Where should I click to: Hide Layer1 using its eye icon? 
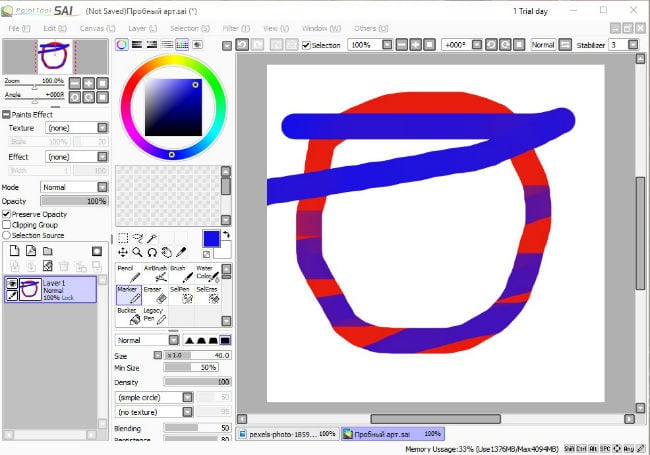point(11,284)
